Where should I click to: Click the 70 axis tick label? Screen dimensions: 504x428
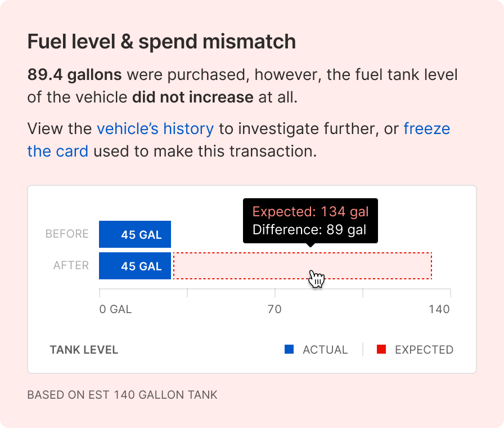274,310
